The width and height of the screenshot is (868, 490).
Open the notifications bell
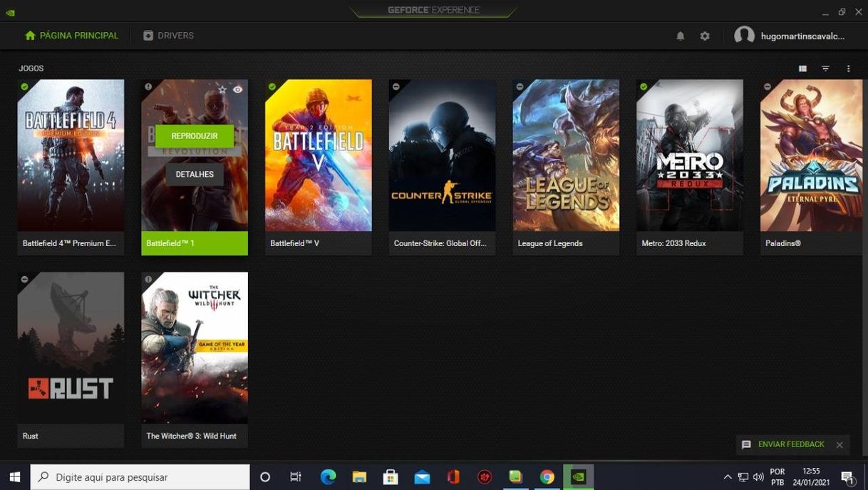pyautogui.click(x=681, y=36)
